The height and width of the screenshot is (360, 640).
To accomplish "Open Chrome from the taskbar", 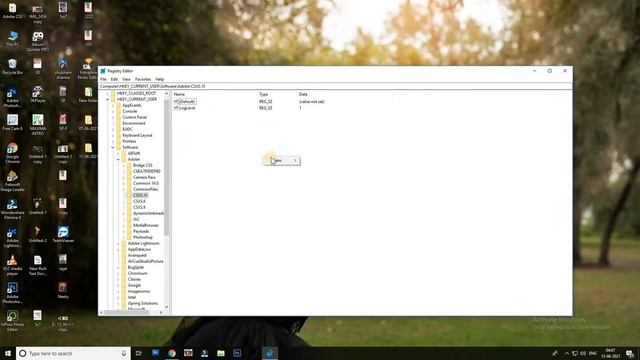I will (172, 353).
